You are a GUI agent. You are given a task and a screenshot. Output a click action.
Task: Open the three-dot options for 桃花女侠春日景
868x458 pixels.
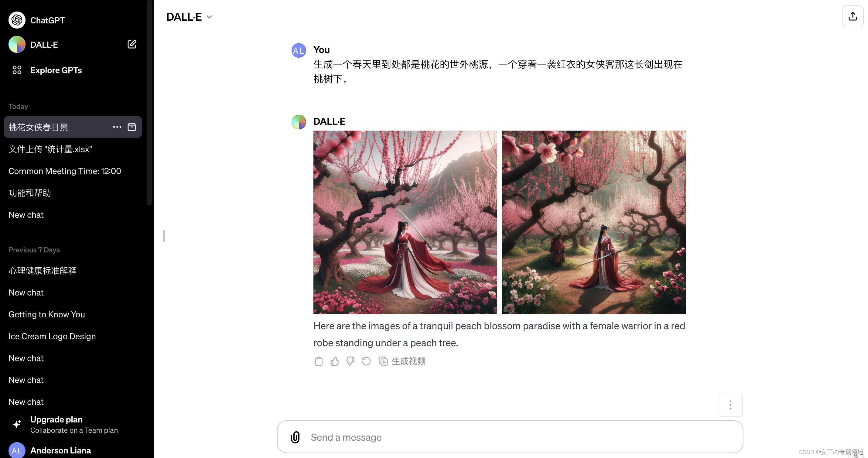117,127
